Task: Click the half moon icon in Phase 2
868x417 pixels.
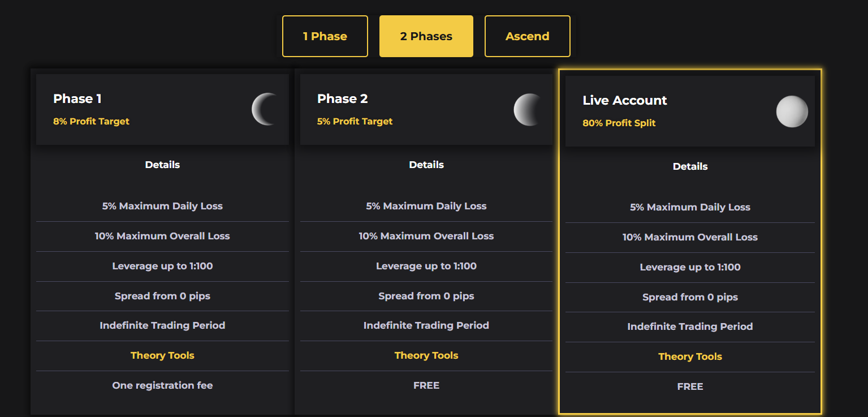Action: 527,109
